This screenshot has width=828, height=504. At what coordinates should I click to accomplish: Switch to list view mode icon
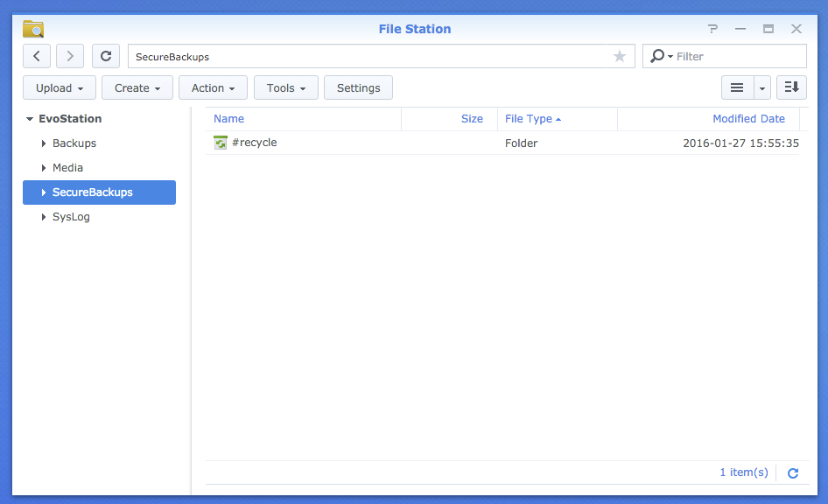[737, 87]
